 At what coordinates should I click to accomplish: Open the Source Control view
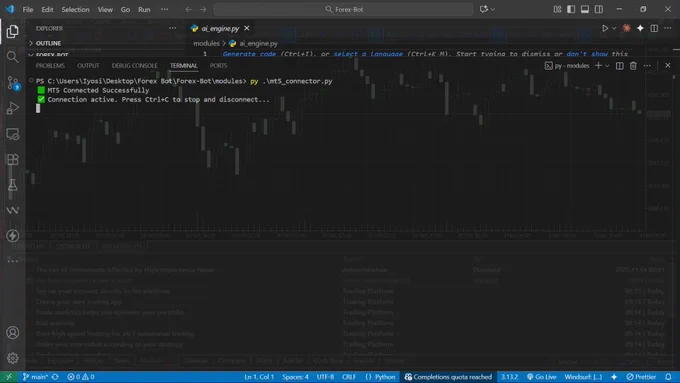coord(13,82)
